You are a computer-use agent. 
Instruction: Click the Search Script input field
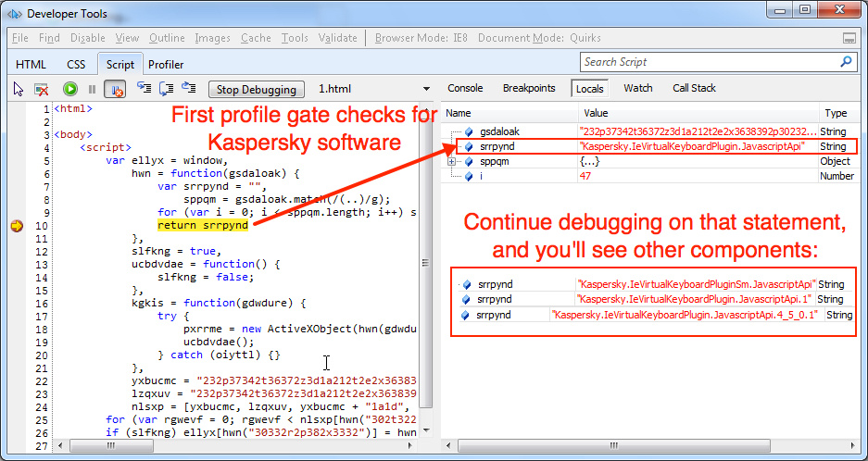point(709,62)
